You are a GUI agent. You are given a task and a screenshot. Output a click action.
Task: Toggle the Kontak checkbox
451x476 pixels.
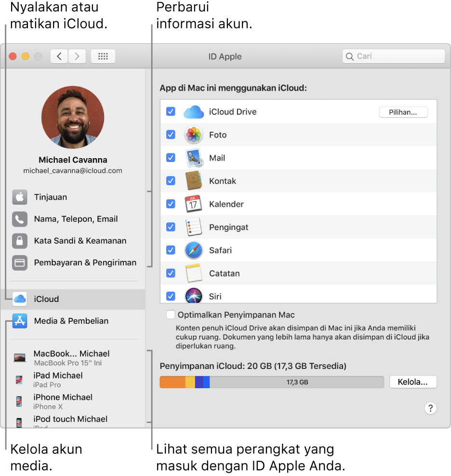point(171,181)
